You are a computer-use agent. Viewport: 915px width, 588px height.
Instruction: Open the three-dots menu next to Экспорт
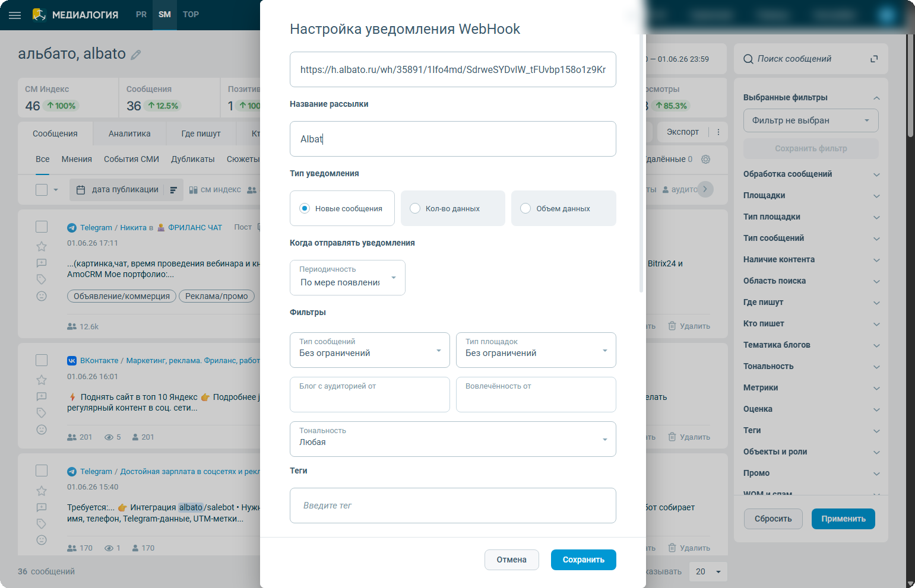coord(718,132)
